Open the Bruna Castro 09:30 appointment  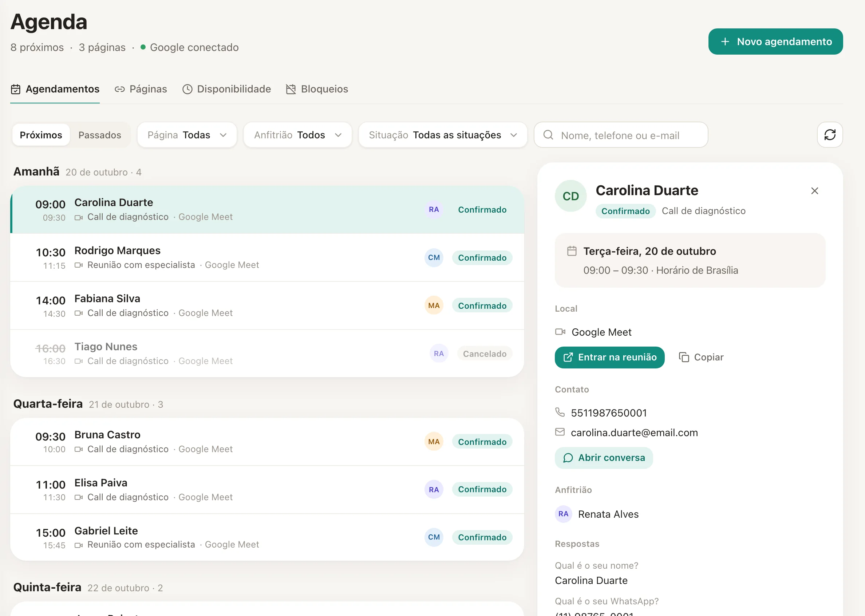coord(267,442)
